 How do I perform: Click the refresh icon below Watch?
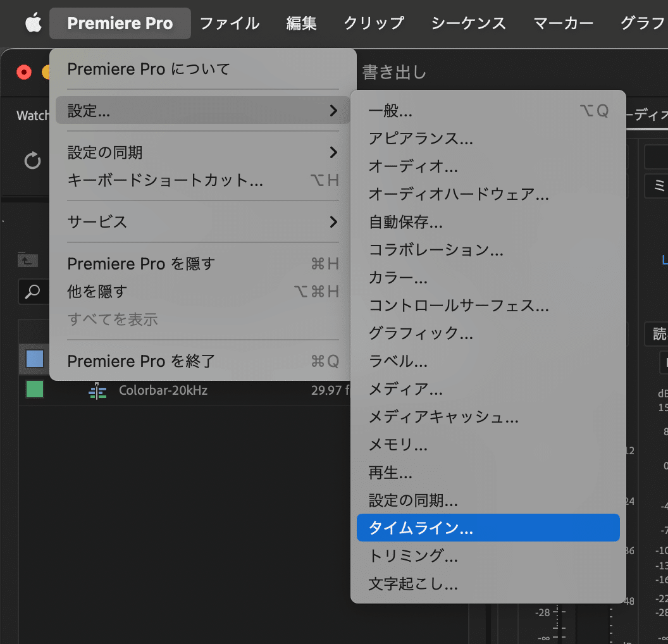[32, 160]
